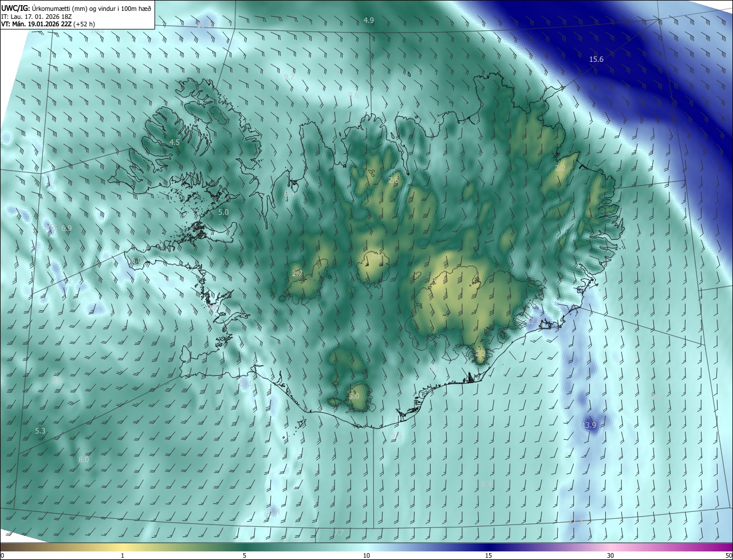Click the 5.3 value label

pyautogui.click(x=40, y=431)
